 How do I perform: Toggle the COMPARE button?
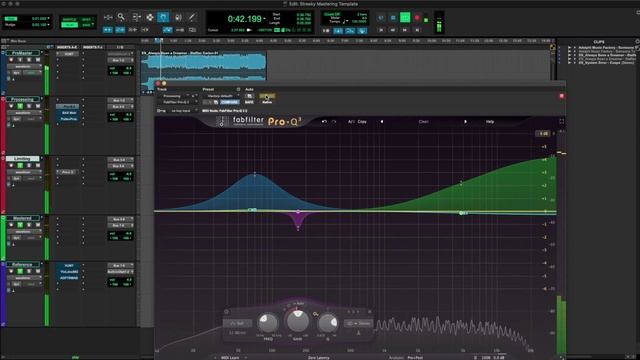click(229, 102)
